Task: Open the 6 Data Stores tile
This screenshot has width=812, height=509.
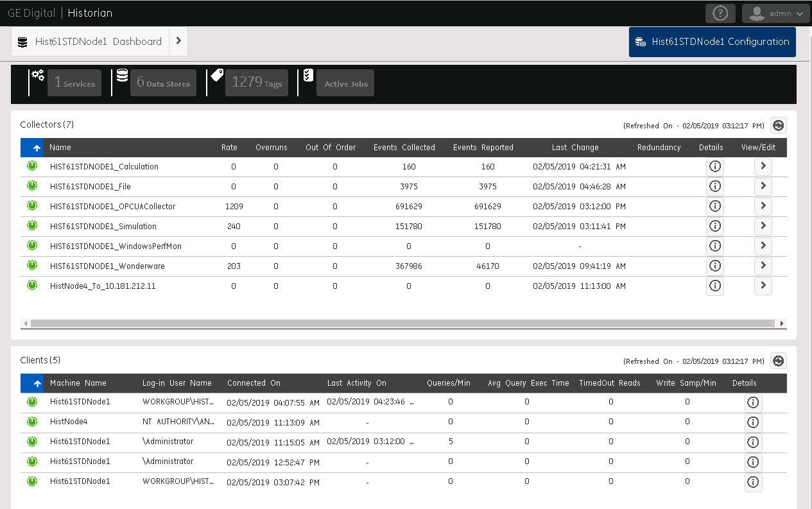Action: tap(163, 83)
